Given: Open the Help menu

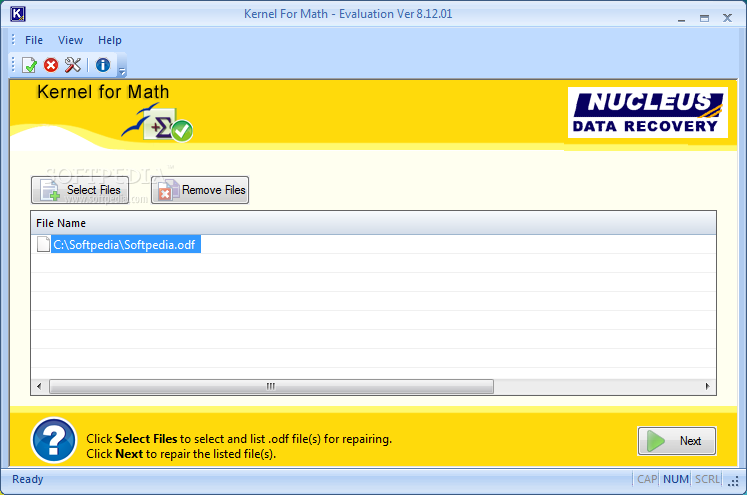Looking at the screenshot, I should 110,40.
